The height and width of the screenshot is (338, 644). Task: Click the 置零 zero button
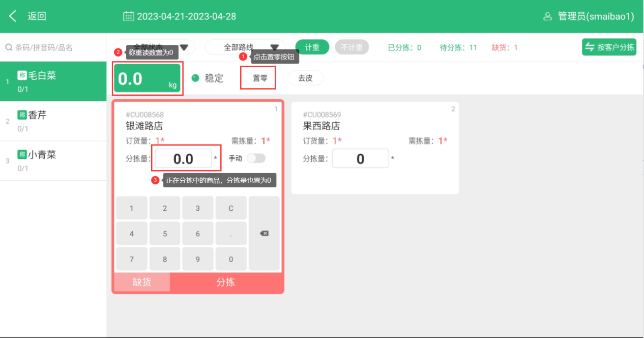point(260,78)
